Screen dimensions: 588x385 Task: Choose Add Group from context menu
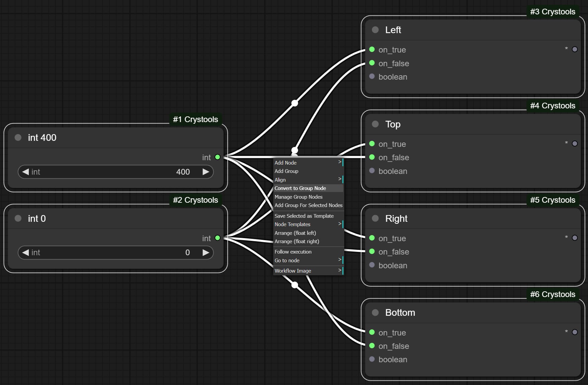[308, 171]
